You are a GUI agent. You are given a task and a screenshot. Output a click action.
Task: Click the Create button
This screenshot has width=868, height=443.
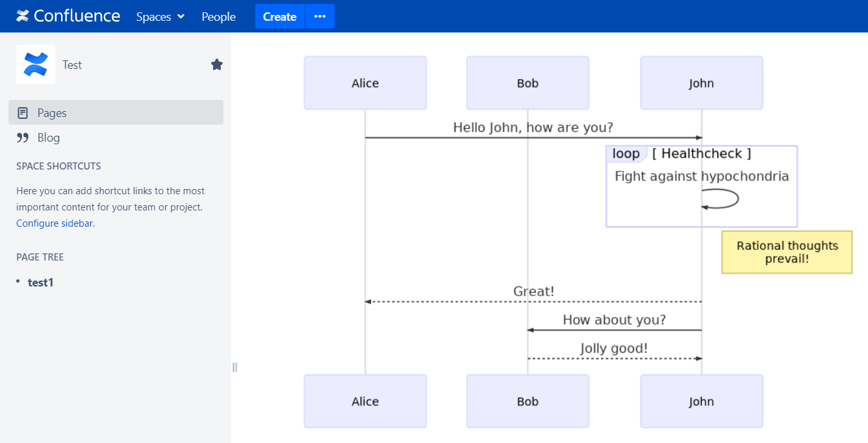280,17
